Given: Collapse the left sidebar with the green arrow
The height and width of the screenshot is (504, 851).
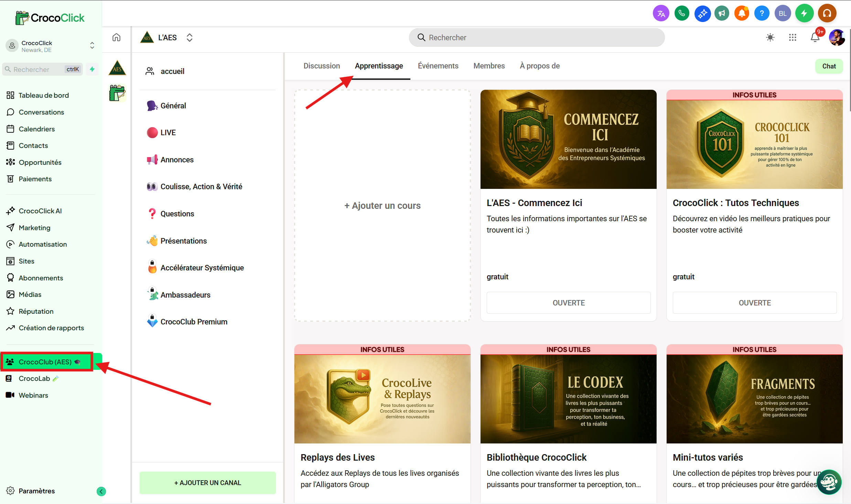Looking at the screenshot, I should pyautogui.click(x=101, y=491).
